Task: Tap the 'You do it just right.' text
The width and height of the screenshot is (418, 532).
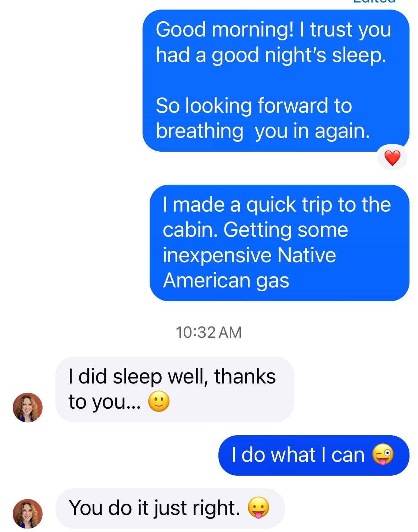Action: point(154,508)
